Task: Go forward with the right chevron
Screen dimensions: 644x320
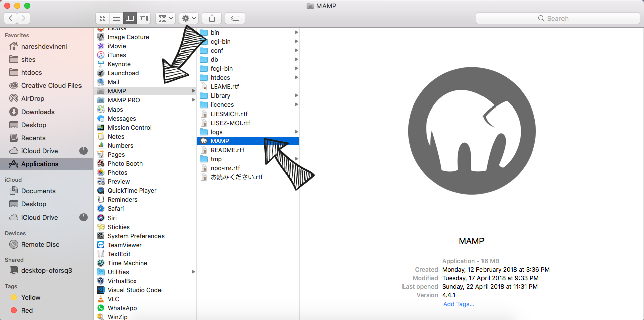Action: point(23,18)
